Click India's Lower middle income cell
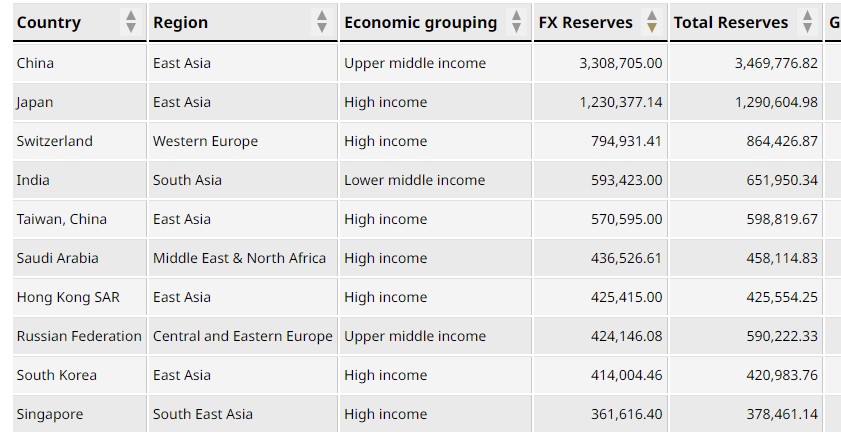The height and width of the screenshot is (437, 841). 414,180
